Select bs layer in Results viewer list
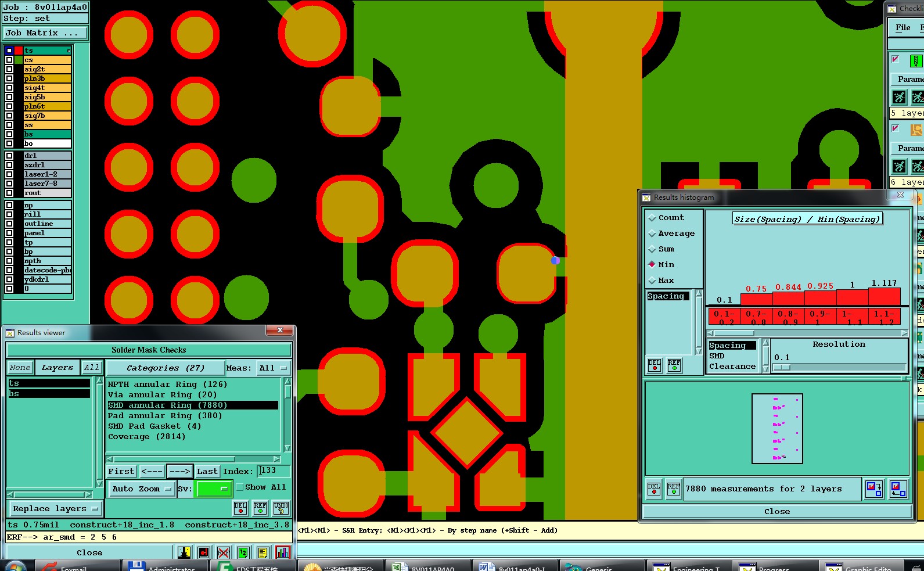This screenshot has width=924, height=571. (x=49, y=394)
